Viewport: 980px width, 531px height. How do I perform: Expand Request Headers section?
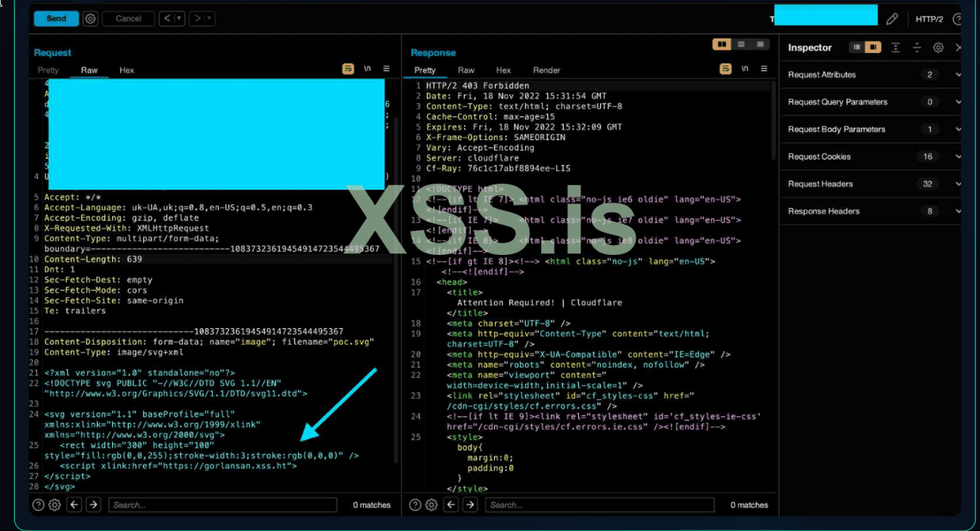point(958,184)
